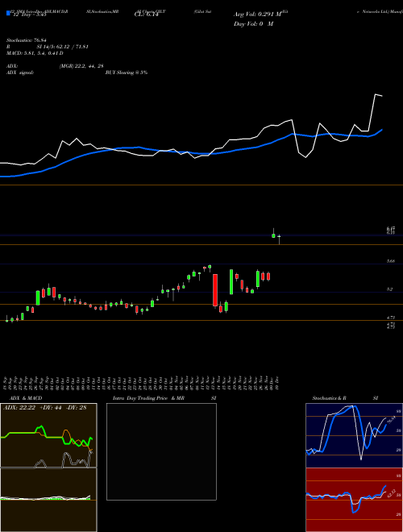403x532 pixels.
Task: Click the '76.84' value label in Stochastics chart
Action: point(391,421)
